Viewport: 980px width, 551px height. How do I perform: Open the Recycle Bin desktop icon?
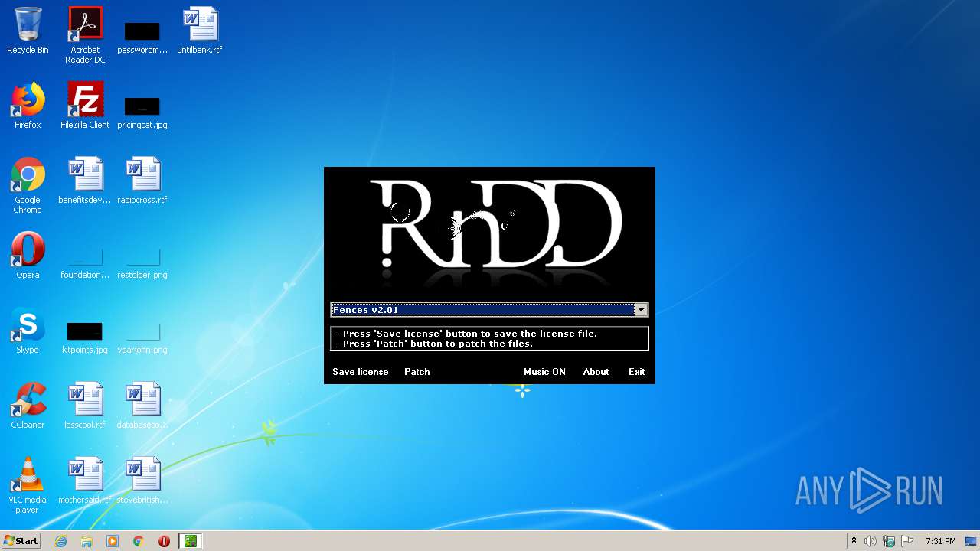[28, 31]
